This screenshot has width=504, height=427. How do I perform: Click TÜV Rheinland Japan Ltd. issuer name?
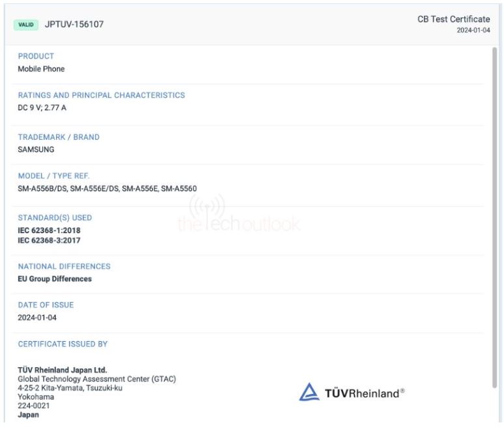pos(62,371)
